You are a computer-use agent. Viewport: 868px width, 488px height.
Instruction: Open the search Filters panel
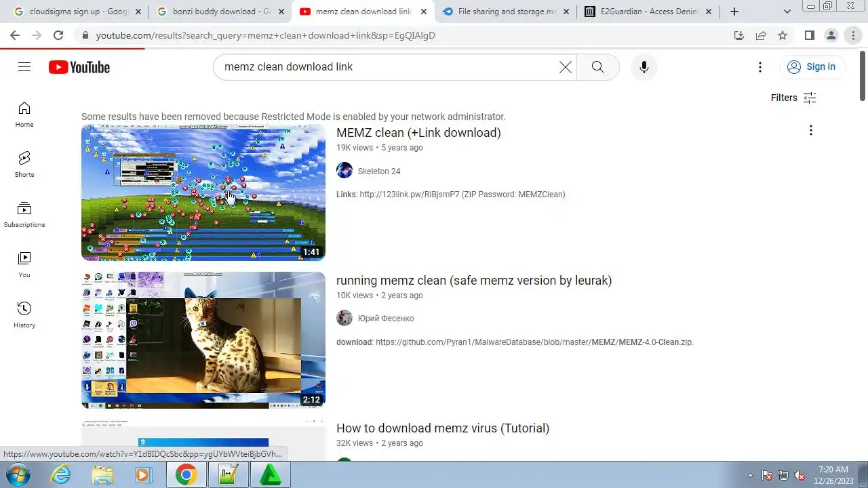793,98
